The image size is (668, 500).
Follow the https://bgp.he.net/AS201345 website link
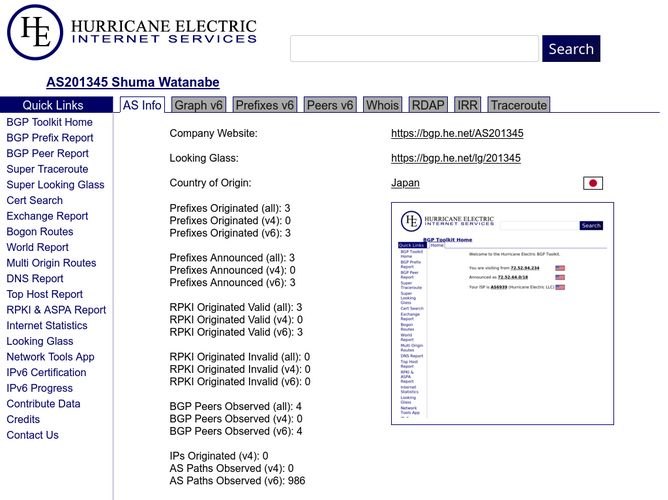tap(457, 133)
